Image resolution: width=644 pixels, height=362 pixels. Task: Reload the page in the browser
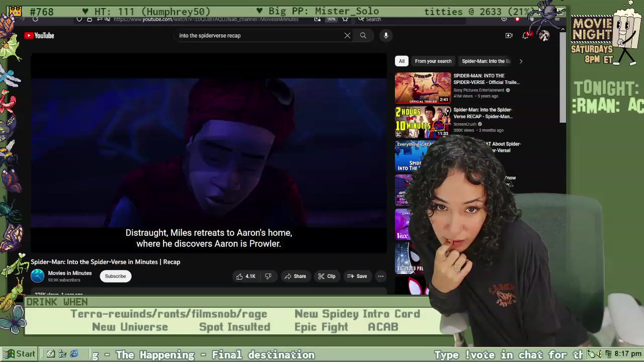click(35, 19)
